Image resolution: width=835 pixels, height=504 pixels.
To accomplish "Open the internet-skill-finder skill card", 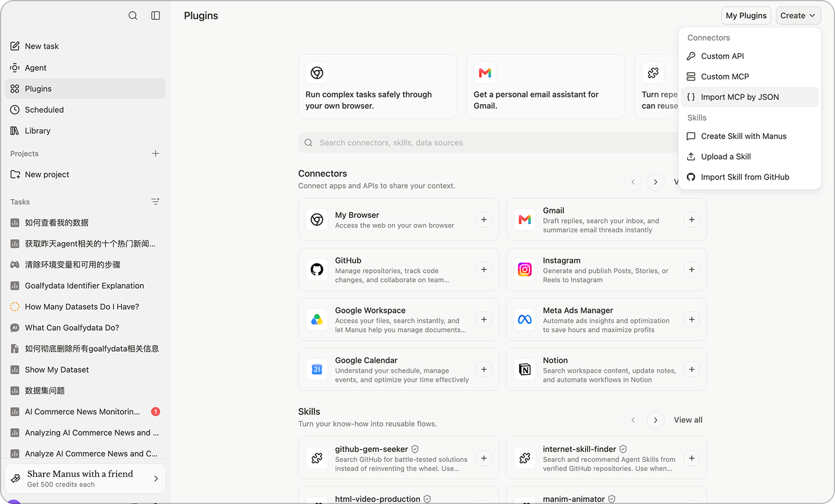I will pyautogui.click(x=607, y=458).
